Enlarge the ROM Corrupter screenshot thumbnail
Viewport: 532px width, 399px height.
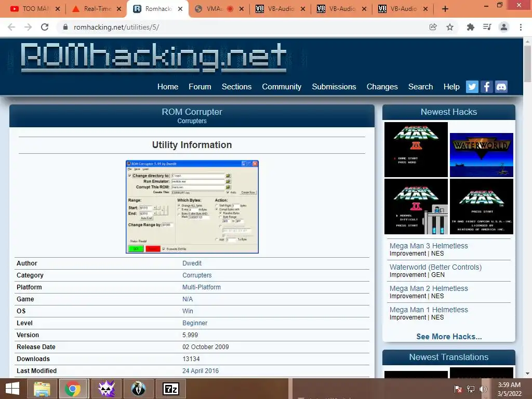pyautogui.click(x=192, y=207)
